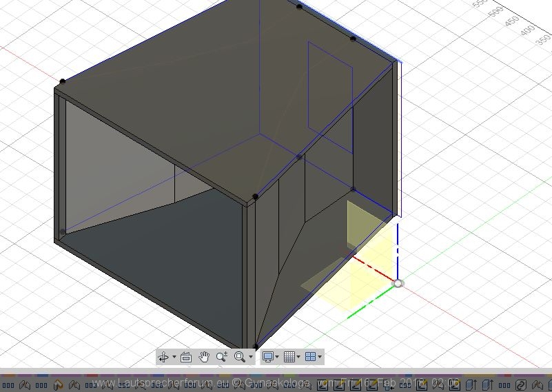Expand the Zoom Window dropdown arrow
This screenshot has height=392, width=552.
point(251,357)
